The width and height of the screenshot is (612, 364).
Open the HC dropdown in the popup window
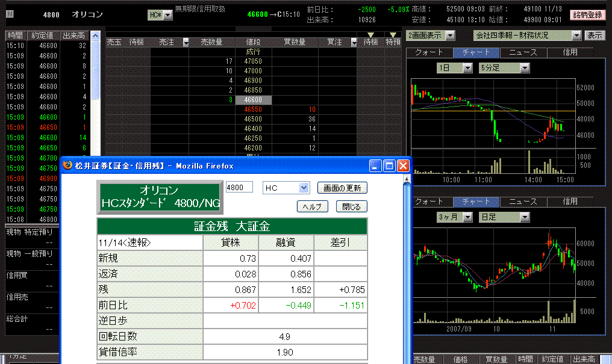[x=304, y=188]
